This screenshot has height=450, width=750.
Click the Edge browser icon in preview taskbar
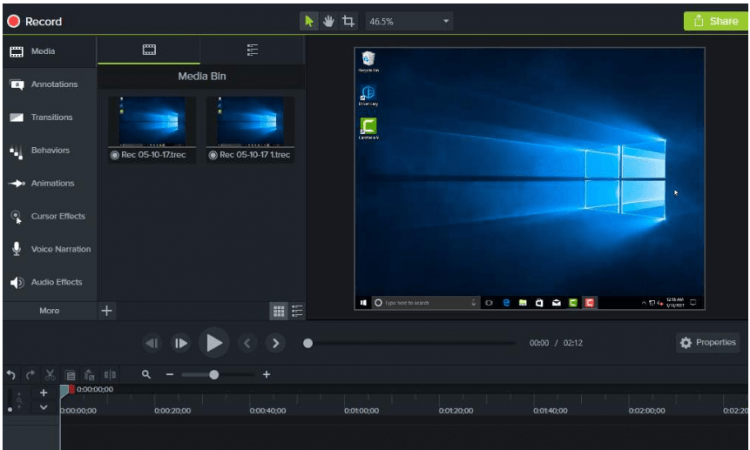point(506,303)
